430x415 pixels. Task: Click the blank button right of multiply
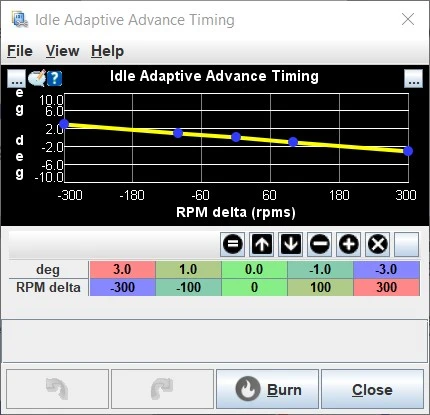406,244
